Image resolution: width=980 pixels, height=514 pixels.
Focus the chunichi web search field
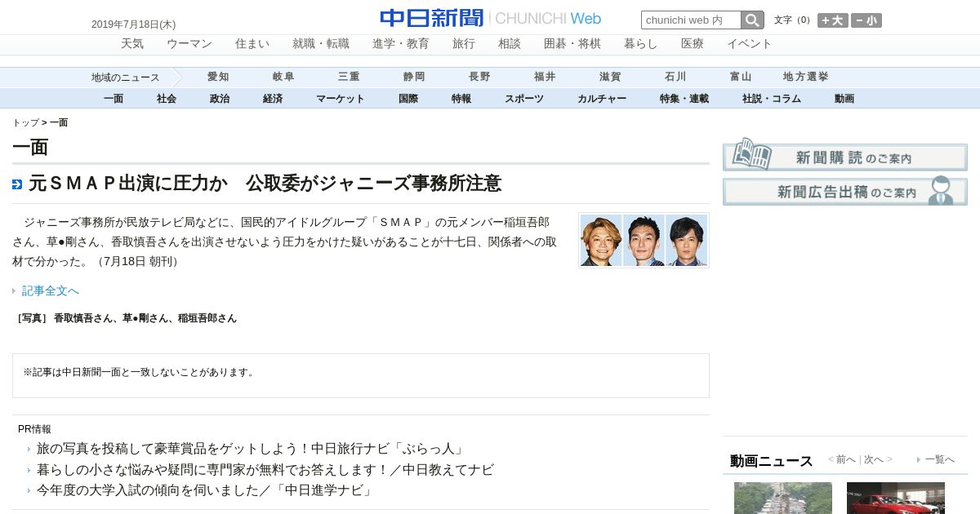point(691,20)
